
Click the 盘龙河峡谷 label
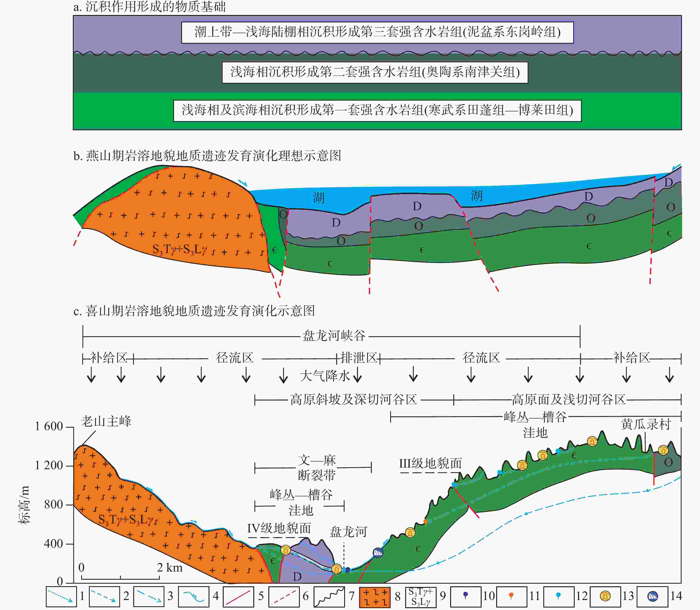[x=334, y=336]
